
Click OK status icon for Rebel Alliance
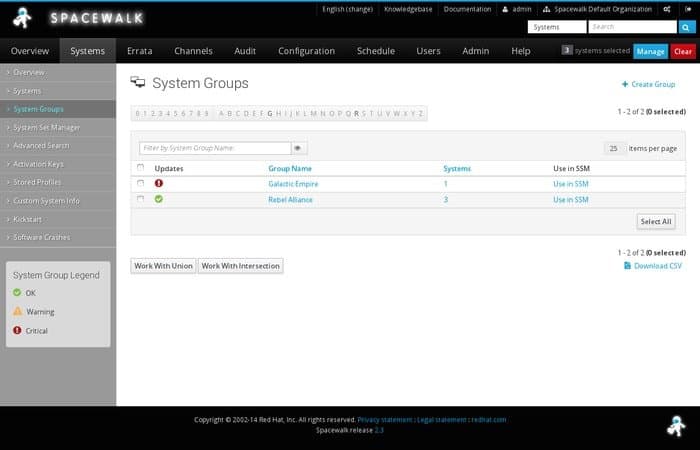158,199
